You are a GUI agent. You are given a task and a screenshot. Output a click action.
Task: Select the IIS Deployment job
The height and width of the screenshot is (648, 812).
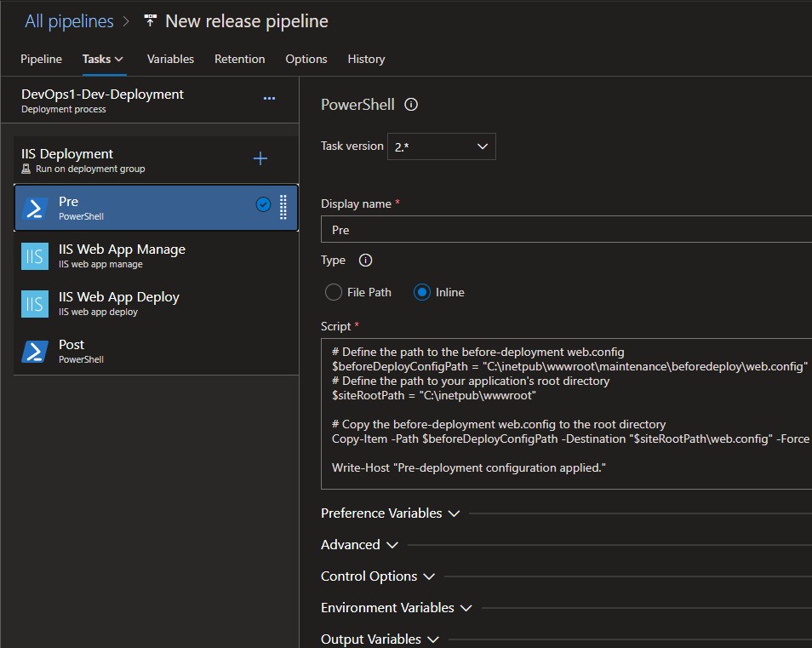coord(156,160)
